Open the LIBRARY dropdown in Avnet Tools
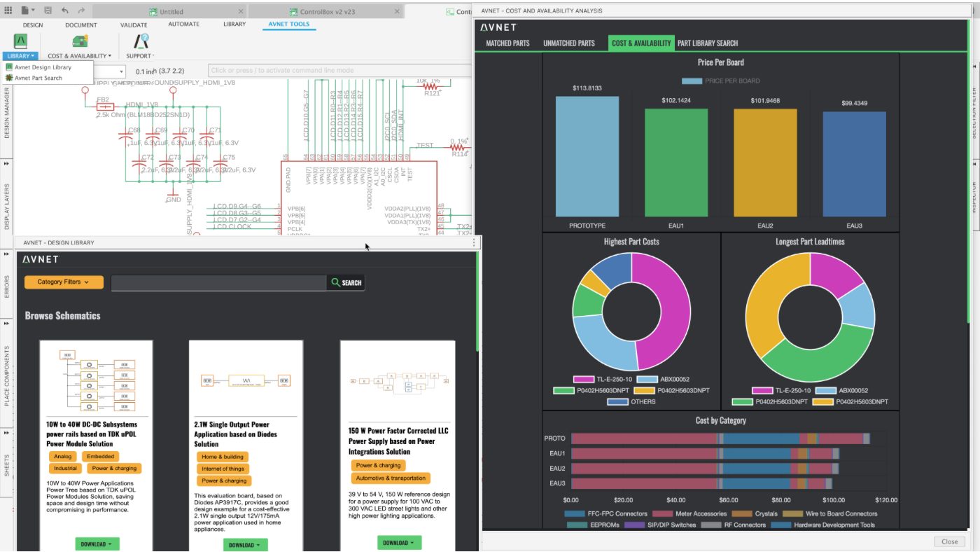The image size is (980, 552). pos(20,55)
